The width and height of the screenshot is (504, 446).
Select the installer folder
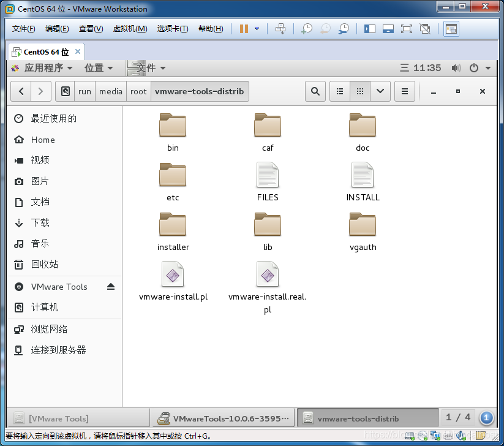173,232
